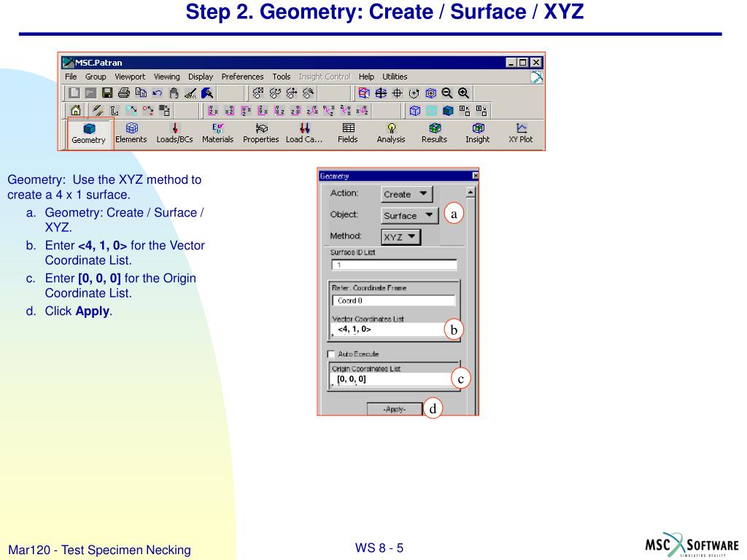The width and height of the screenshot is (747, 560).
Task: Click the zoom in magnifier icon
Action: click(x=463, y=93)
